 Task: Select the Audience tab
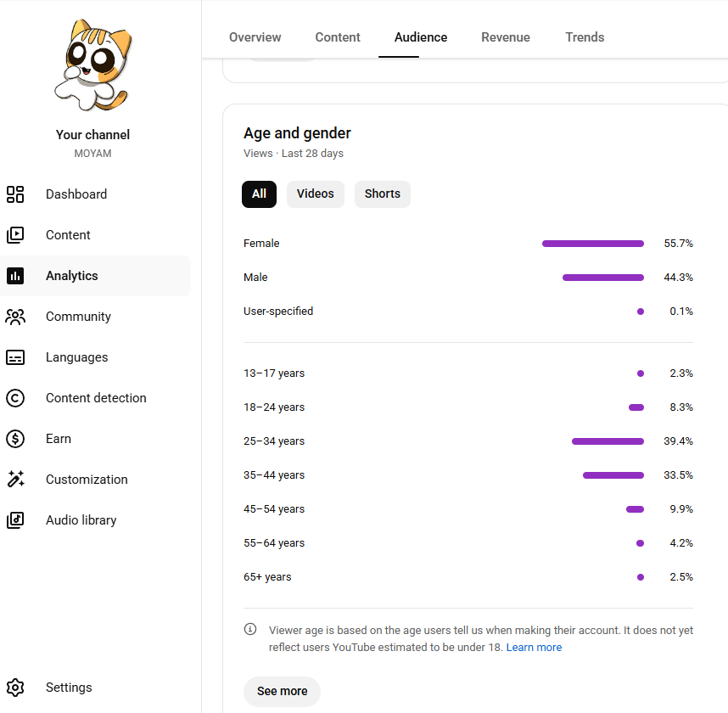(x=421, y=37)
